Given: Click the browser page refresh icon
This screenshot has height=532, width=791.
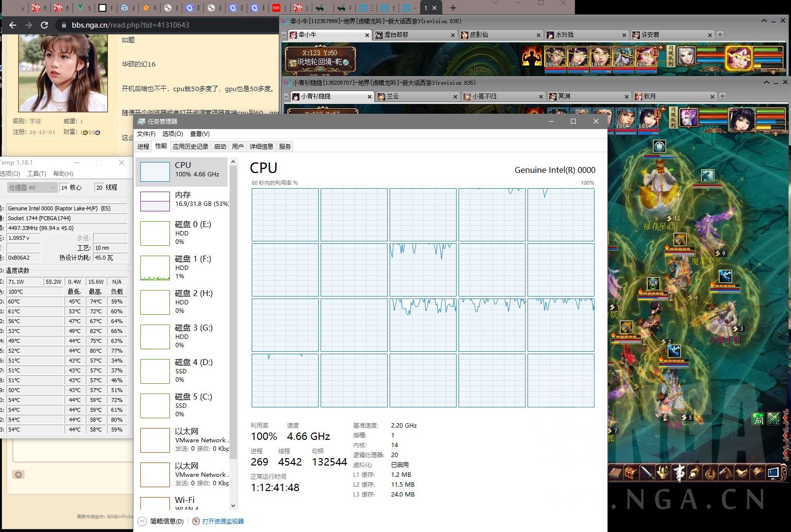Looking at the screenshot, I should [45, 25].
